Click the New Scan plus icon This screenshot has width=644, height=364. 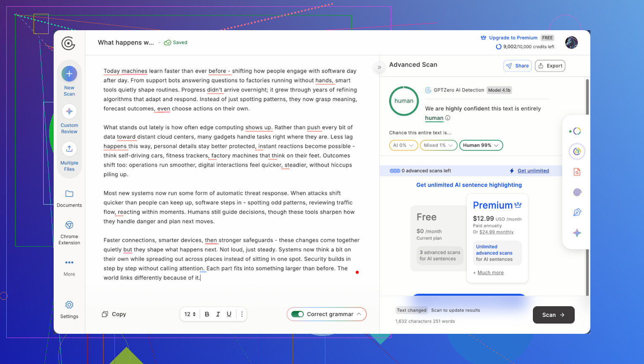(69, 74)
